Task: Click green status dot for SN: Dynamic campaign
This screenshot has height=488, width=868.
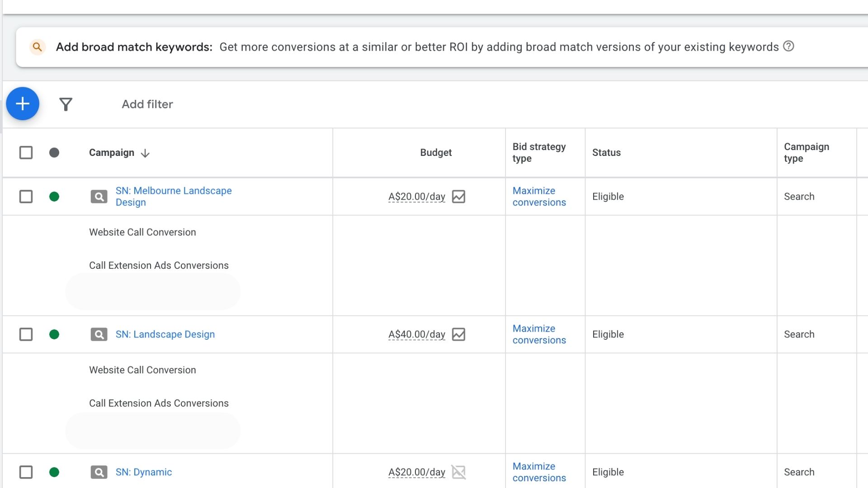Action: [54, 471]
